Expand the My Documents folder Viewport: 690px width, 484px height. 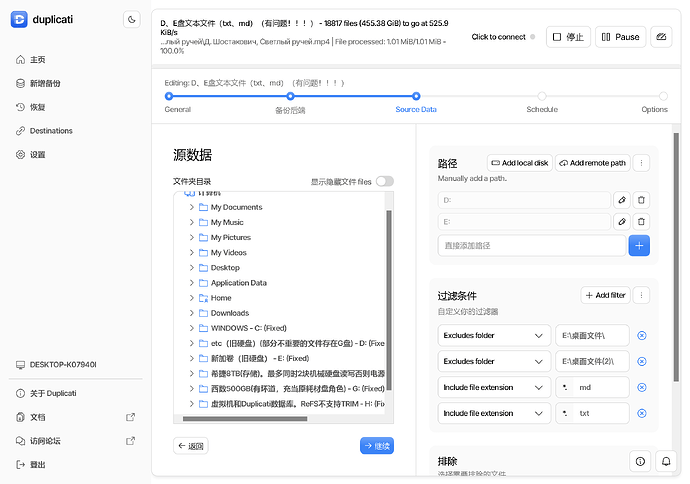click(191, 207)
